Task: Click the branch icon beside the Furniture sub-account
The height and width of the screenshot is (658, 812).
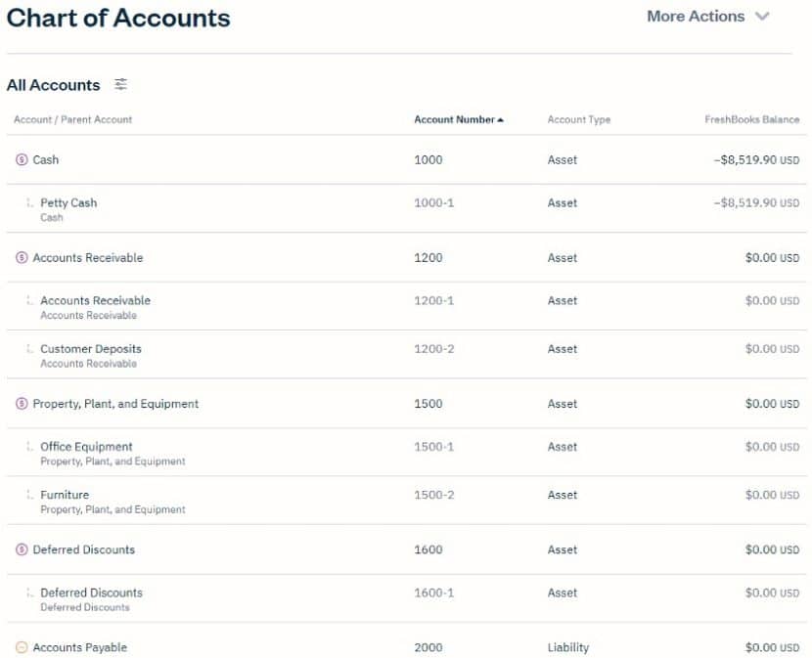Action: (x=27, y=495)
